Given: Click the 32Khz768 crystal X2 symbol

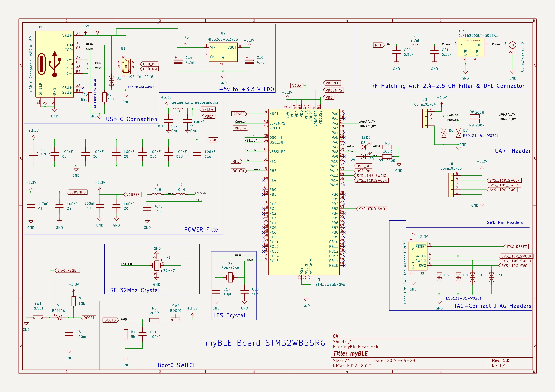Looking at the screenshot, I should point(230,277).
